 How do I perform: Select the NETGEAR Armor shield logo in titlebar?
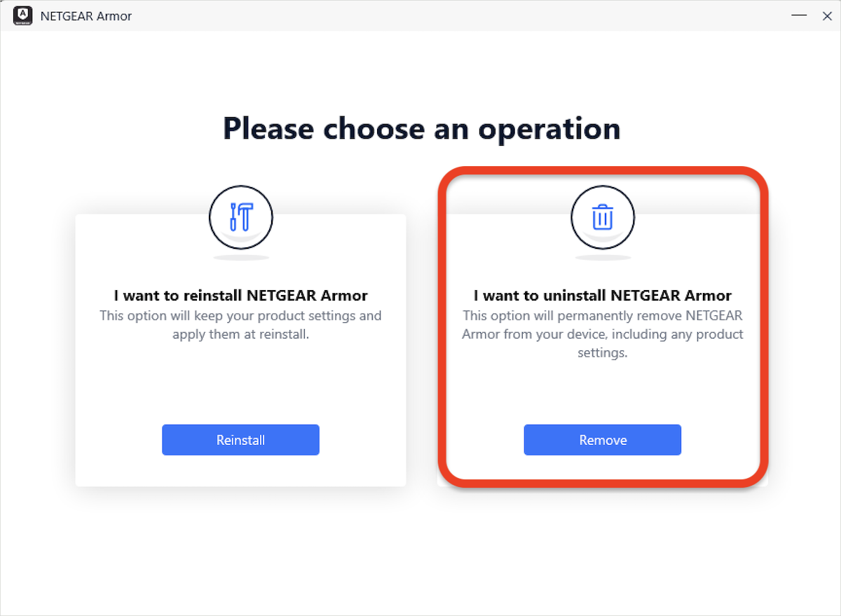[x=22, y=15]
